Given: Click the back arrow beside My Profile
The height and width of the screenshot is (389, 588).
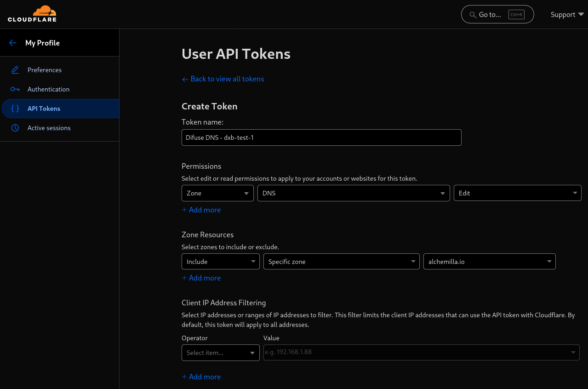Looking at the screenshot, I should (13, 43).
